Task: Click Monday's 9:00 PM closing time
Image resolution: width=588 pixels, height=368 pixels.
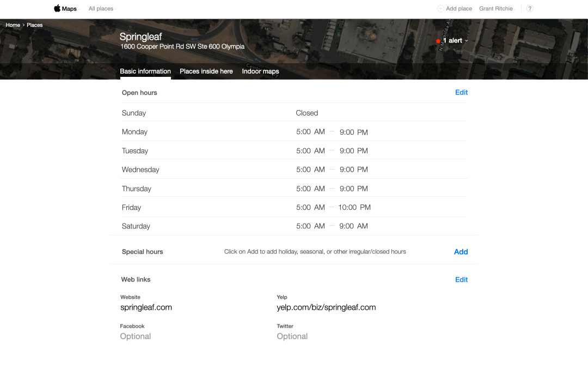Action: [x=354, y=132]
